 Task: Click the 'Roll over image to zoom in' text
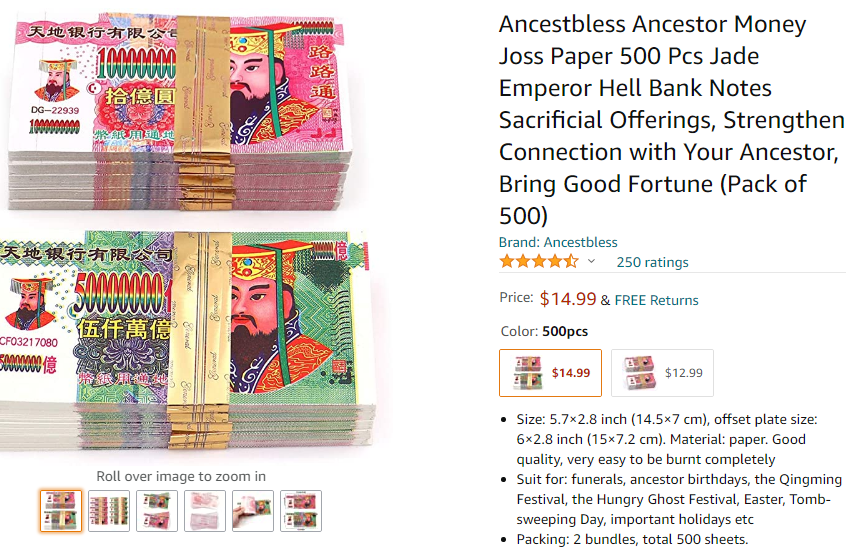[x=181, y=476]
